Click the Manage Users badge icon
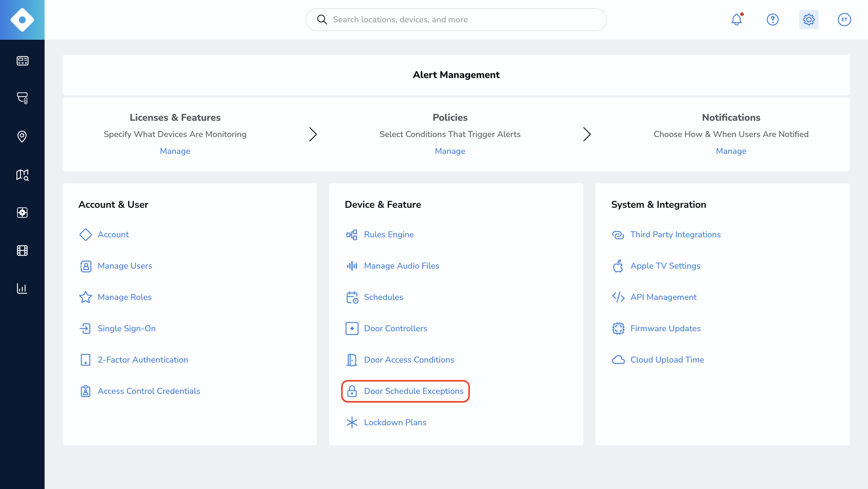The height and width of the screenshot is (489, 868). (x=86, y=266)
